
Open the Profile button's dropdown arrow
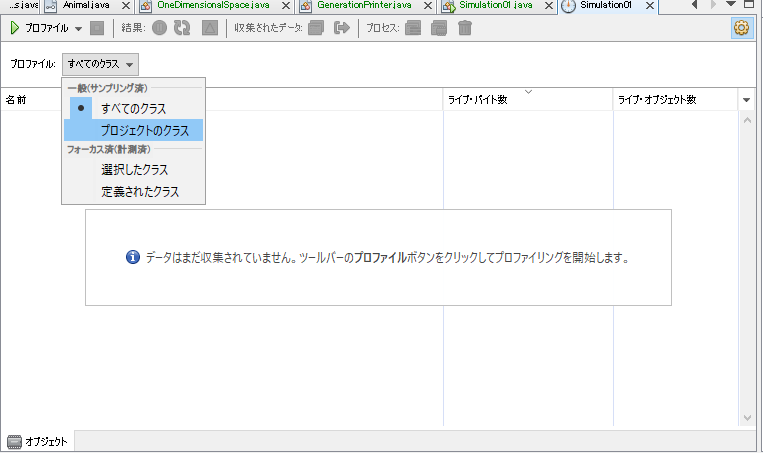(x=78, y=29)
